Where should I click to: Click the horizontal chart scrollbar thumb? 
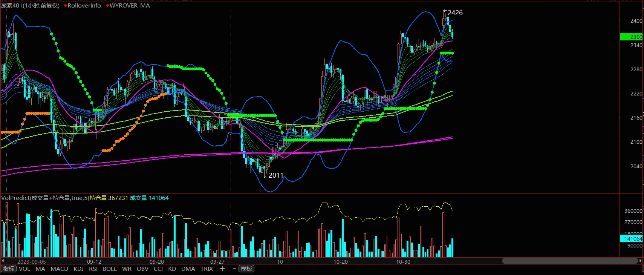[x=569, y=261]
